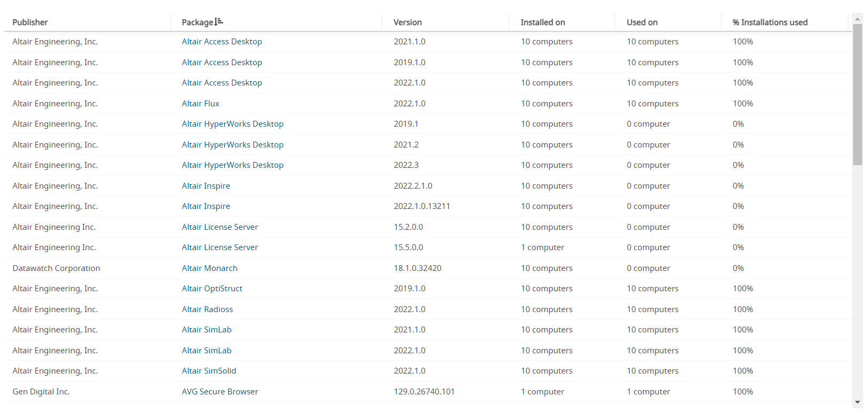Select Installed on cell for Altair Radioss
Screen dimensions: 868x411
[546, 309]
